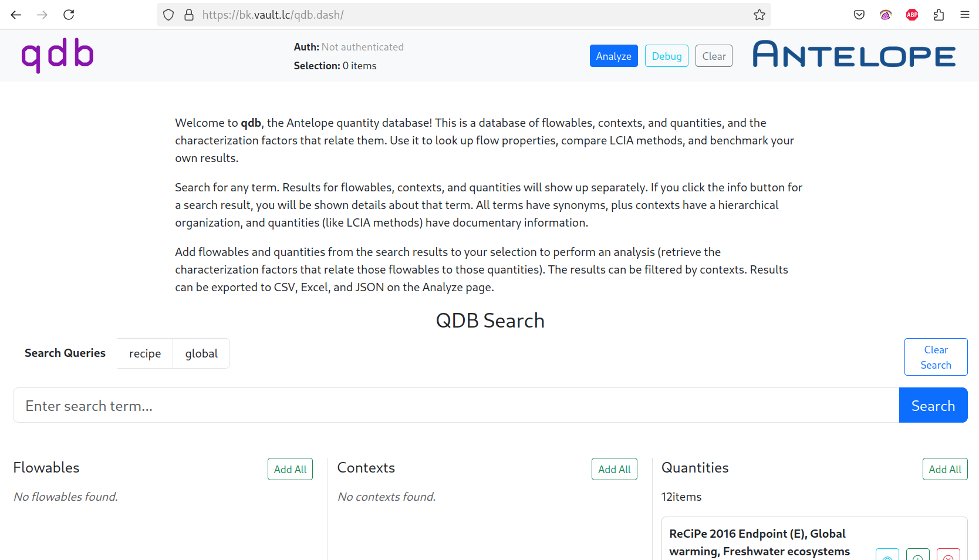
Task: Open the browser hamburger menu
Action: pos(964,15)
